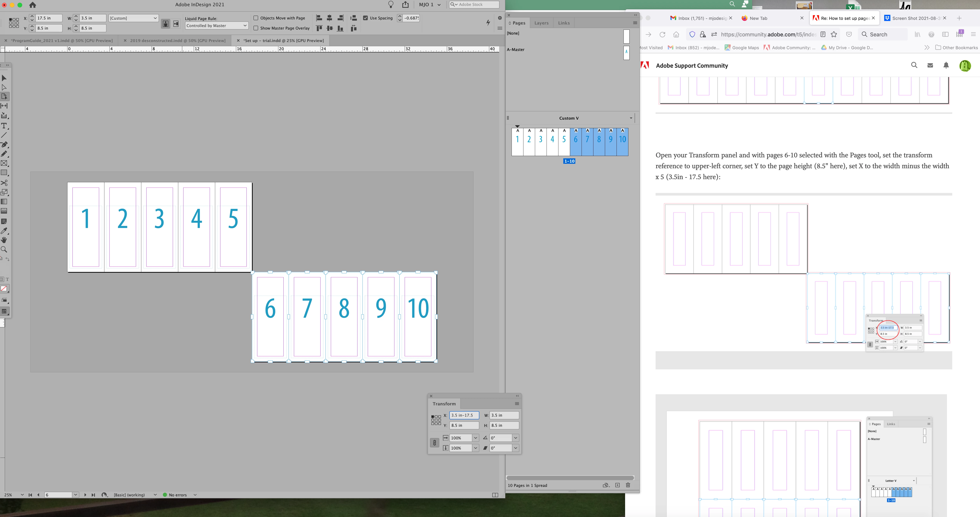Select the Gap tool
The image size is (980, 517).
click(x=4, y=106)
